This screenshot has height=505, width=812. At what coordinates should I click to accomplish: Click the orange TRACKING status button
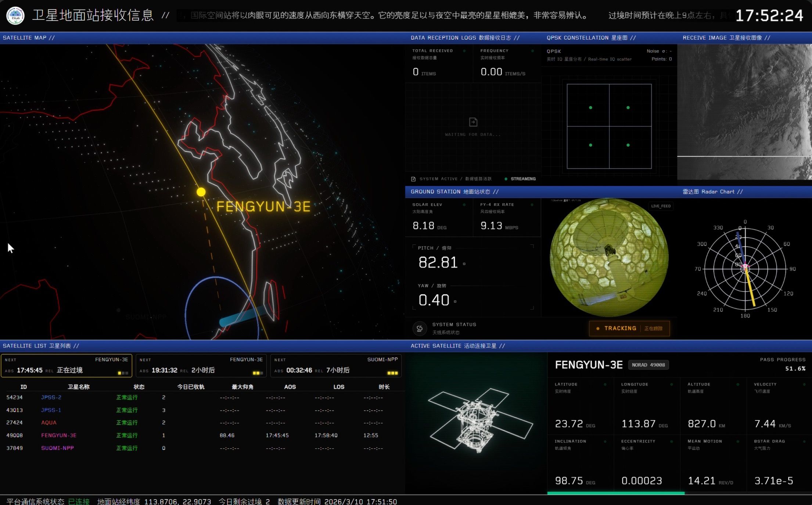click(x=629, y=329)
